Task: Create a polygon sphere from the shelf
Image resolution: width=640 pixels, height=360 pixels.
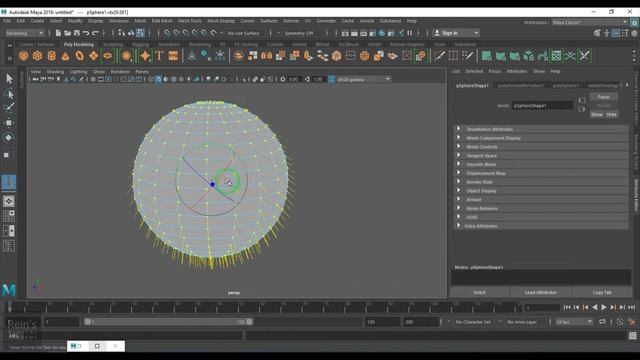Action: click(x=24, y=56)
